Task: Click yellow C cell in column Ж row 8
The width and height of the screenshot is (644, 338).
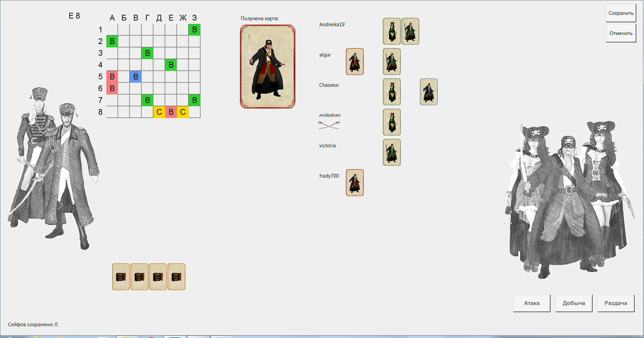Action: pyautogui.click(x=183, y=112)
